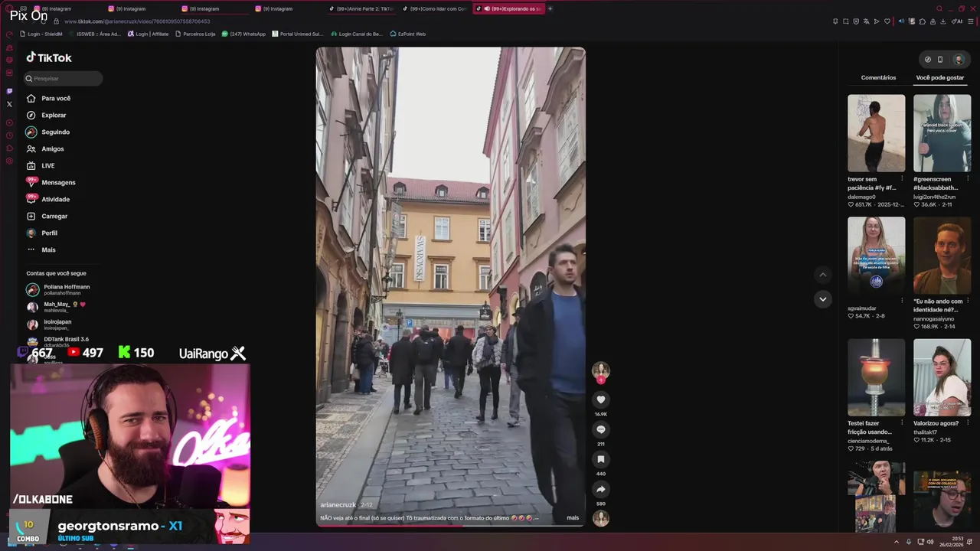The width and height of the screenshot is (980, 551).
Task: Switch to Você pode gostar tab
Action: [x=940, y=77]
